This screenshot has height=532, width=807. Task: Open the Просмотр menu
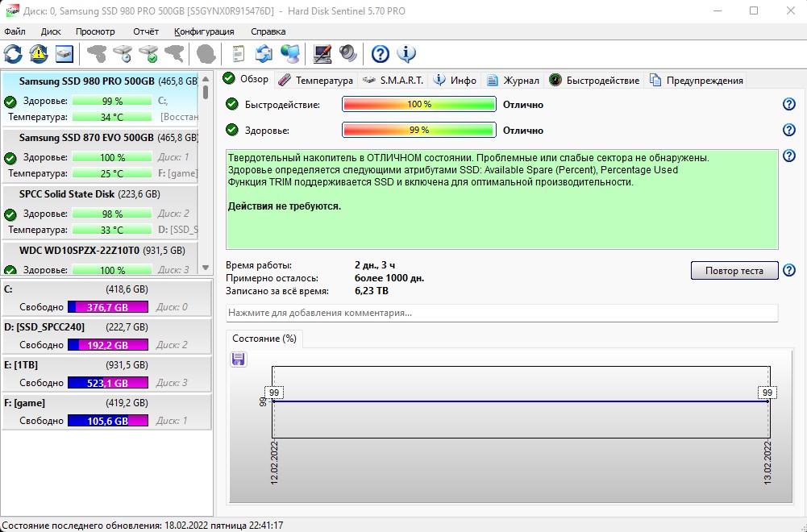tap(95, 31)
